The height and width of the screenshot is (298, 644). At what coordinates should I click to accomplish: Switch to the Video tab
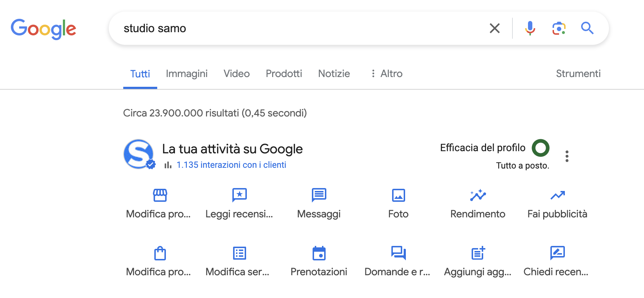[x=236, y=74]
